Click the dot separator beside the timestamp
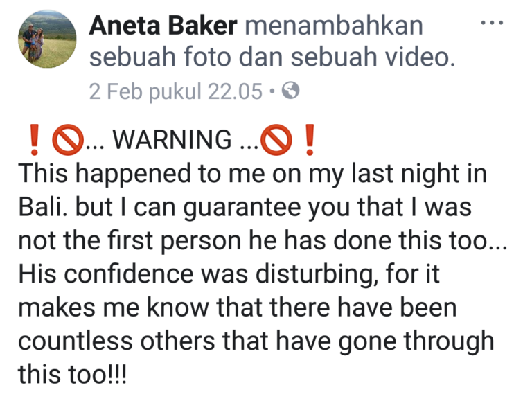Screen dimensions: 532x401 click(272, 91)
